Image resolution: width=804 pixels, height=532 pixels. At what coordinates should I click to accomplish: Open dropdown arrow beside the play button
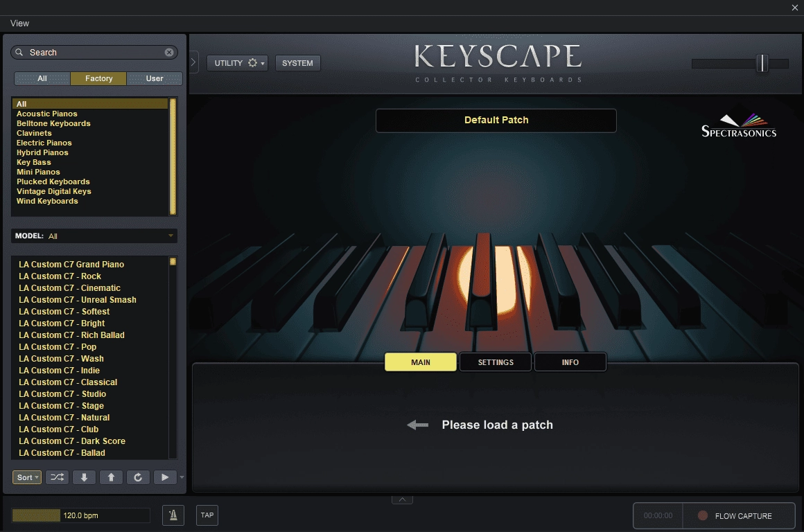[182, 477]
